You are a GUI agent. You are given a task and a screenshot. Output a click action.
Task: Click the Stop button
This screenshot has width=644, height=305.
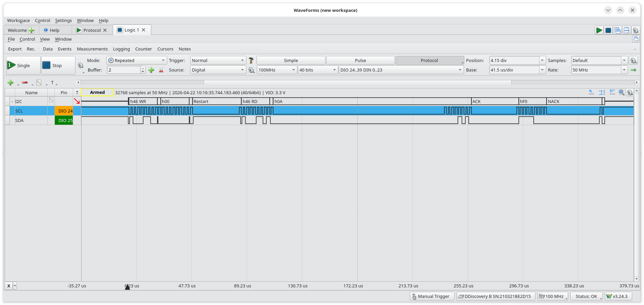[58, 65]
